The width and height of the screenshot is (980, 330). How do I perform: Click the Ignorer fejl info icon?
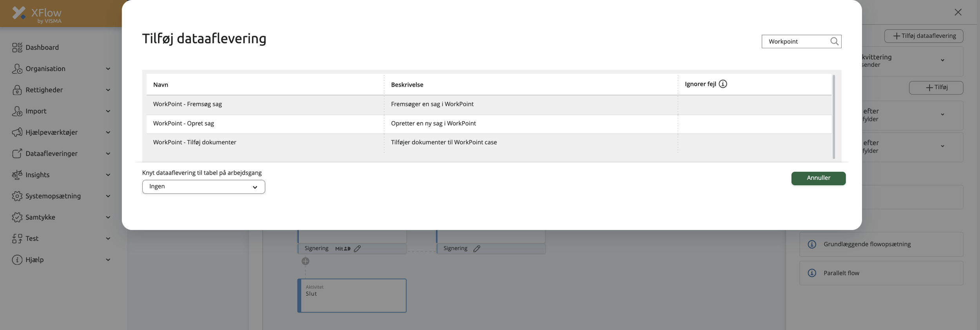point(723,84)
